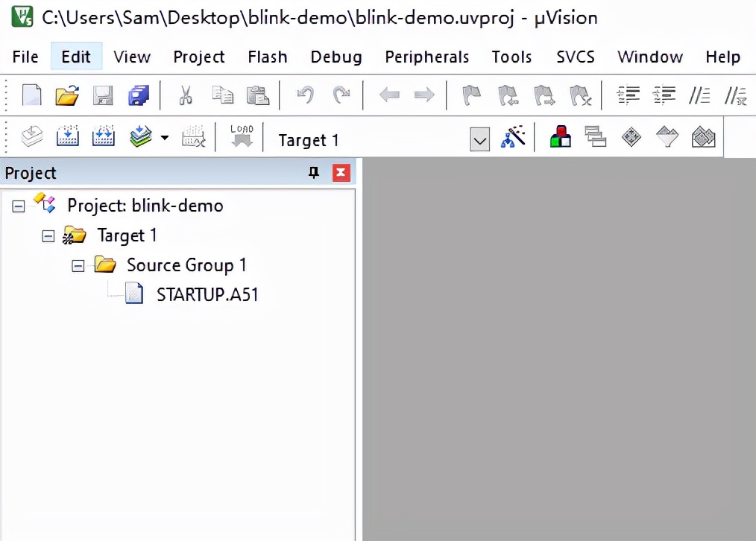Start the batch build
The width and height of the screenshot is (756, 541).
140,136
